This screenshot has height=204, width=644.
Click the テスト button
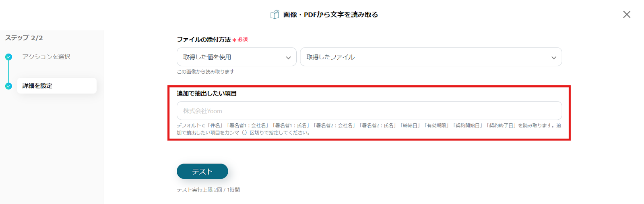tap(202, 171)
